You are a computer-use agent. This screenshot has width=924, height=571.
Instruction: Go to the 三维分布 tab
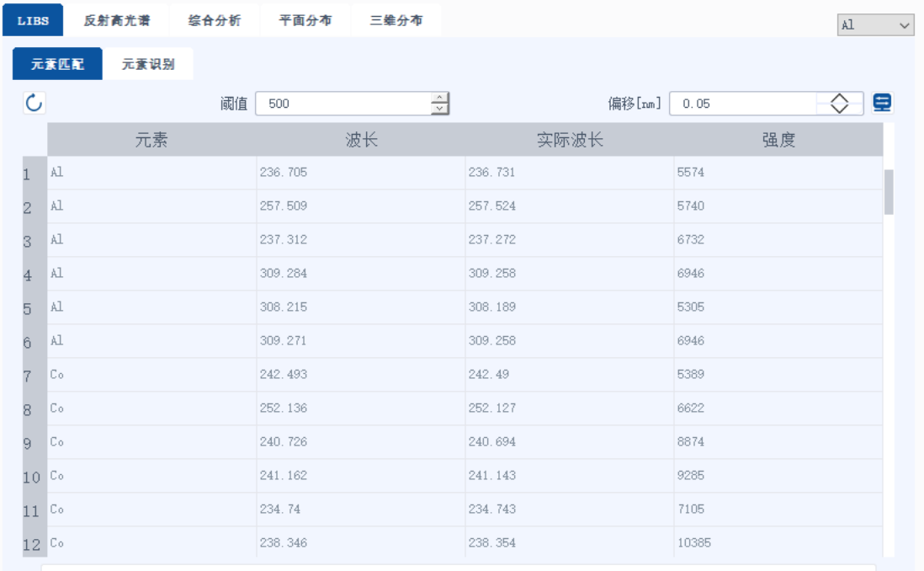pos(396,20)
